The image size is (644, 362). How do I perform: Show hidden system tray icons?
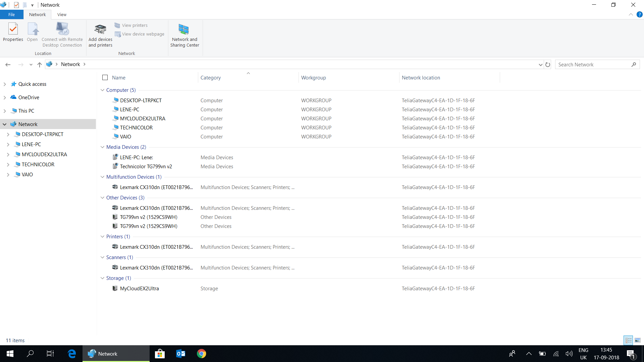(529, 354)
